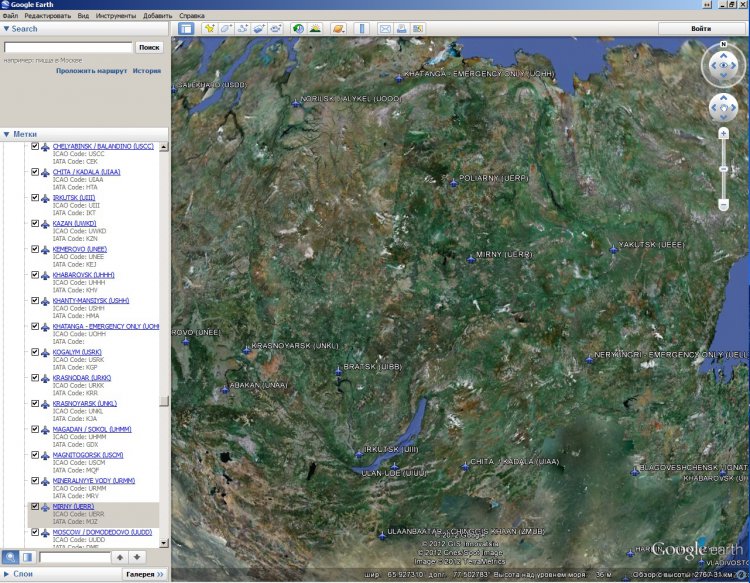
Task: Open the Инструменты menu
Action: point(116,16)
